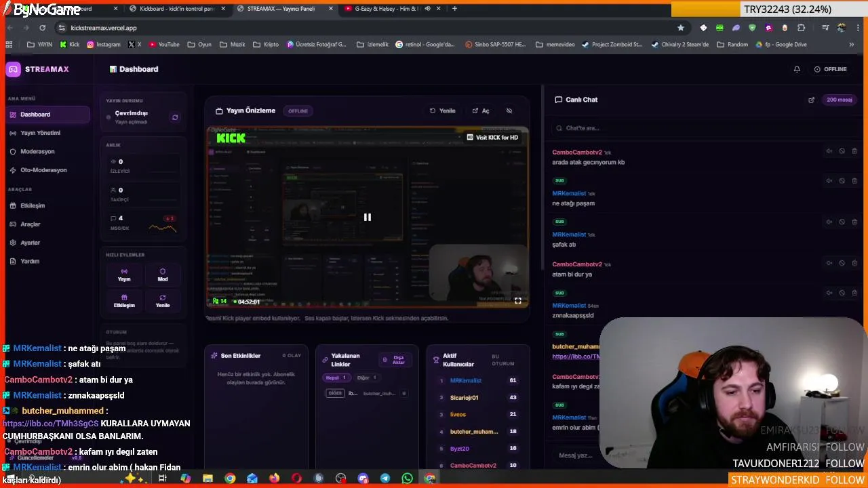The width and height of the screenshot is (868, 488).
Task: Delete the 'şafak atı' chat message
Action: [x=854, y=222]
